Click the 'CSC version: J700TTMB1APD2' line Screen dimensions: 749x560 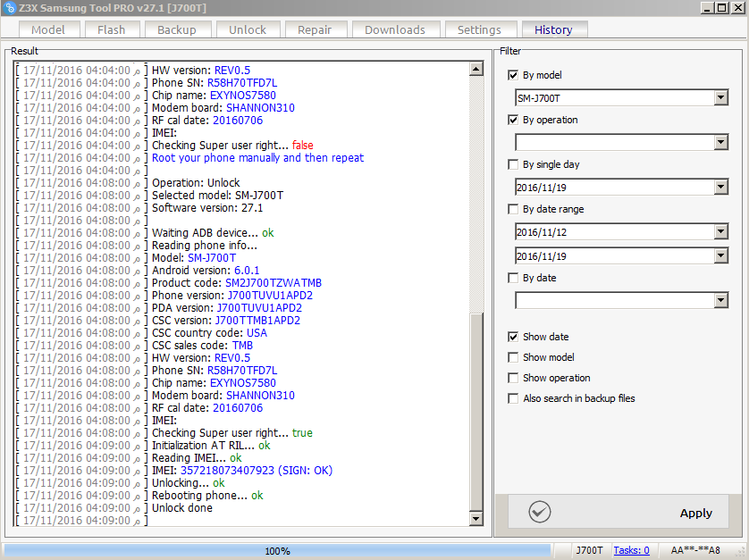click(x=226, y=321)
